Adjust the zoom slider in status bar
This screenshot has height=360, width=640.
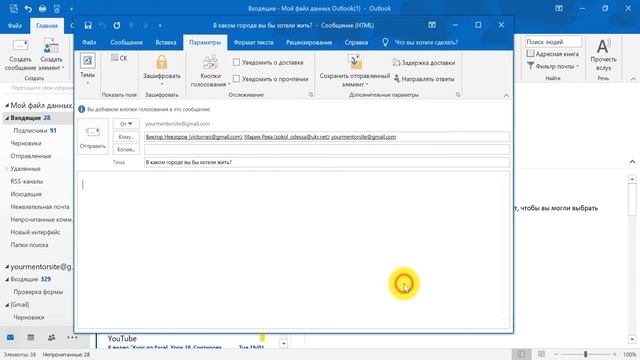click(x=585, y=354)
